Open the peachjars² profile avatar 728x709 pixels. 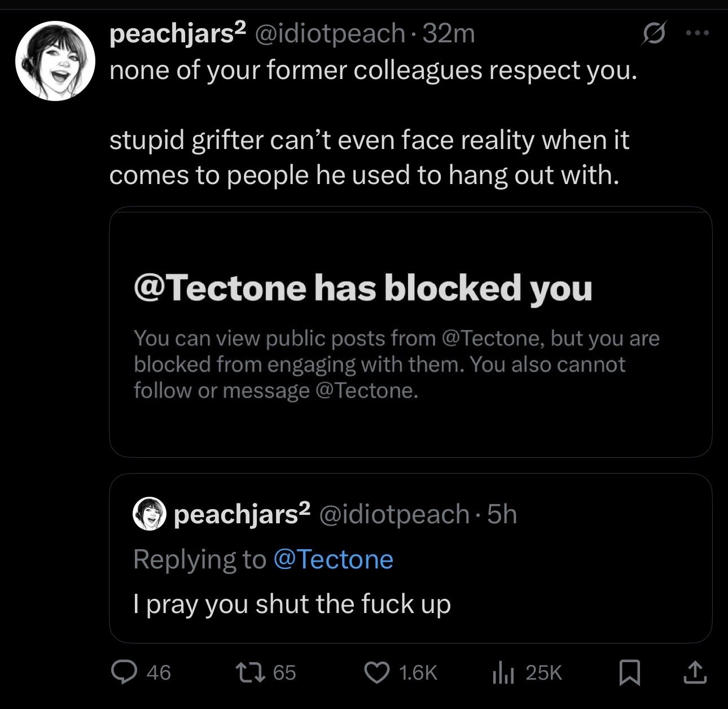54,61
